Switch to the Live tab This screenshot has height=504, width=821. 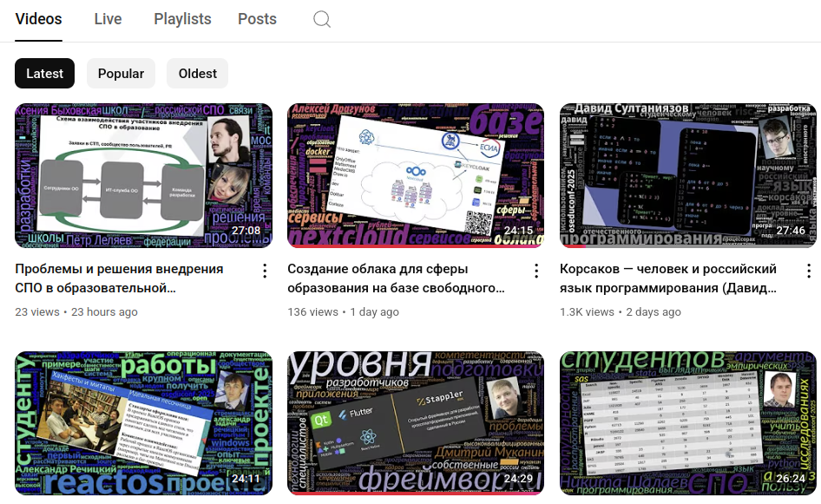point(108,19)
